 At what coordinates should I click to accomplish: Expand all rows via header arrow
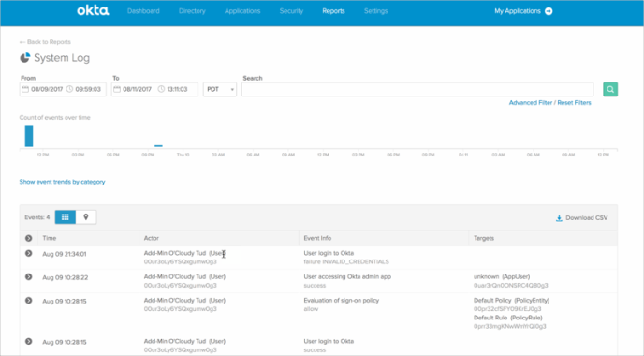coord(28,238)
